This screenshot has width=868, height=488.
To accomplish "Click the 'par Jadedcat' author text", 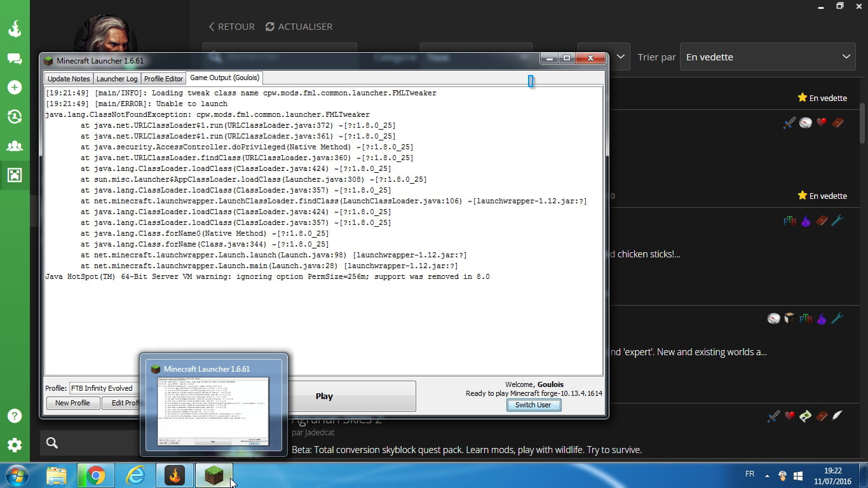I will coord(313,433).
